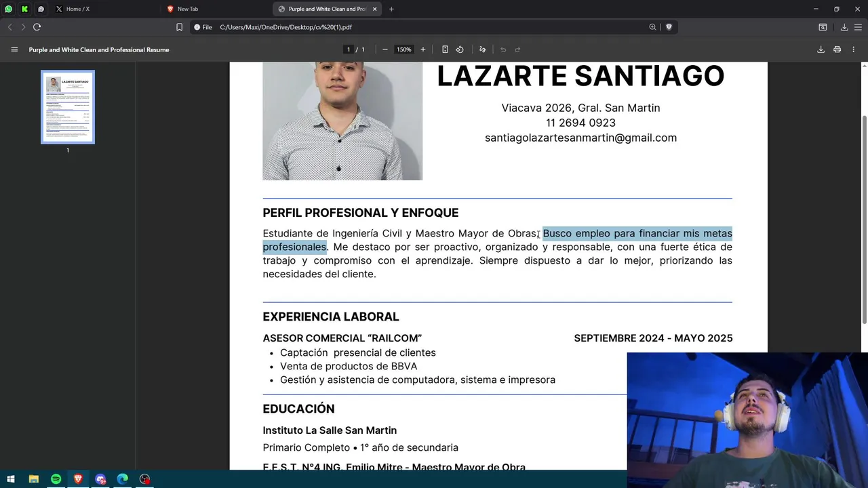Click the EXPERIENCIA LABORAL heading
The height and width of the screenshot is (488, 868).
[331, 317]
